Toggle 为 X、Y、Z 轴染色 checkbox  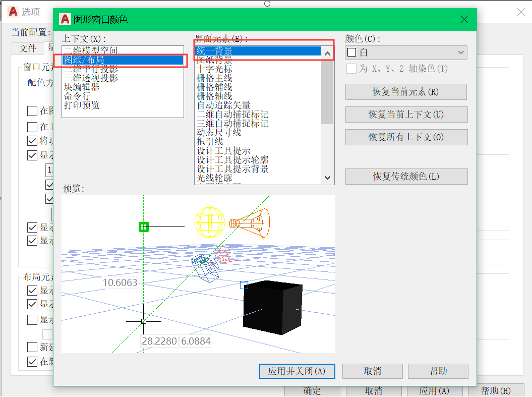[351, 69]
